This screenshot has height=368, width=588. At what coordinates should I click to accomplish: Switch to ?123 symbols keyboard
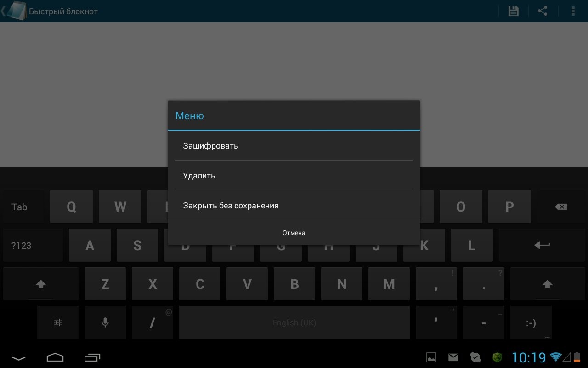click(x=22, y=245)
